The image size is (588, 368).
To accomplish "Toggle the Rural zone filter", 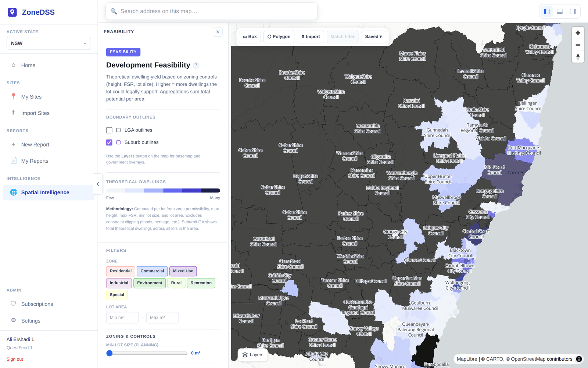I will [176, 283].
